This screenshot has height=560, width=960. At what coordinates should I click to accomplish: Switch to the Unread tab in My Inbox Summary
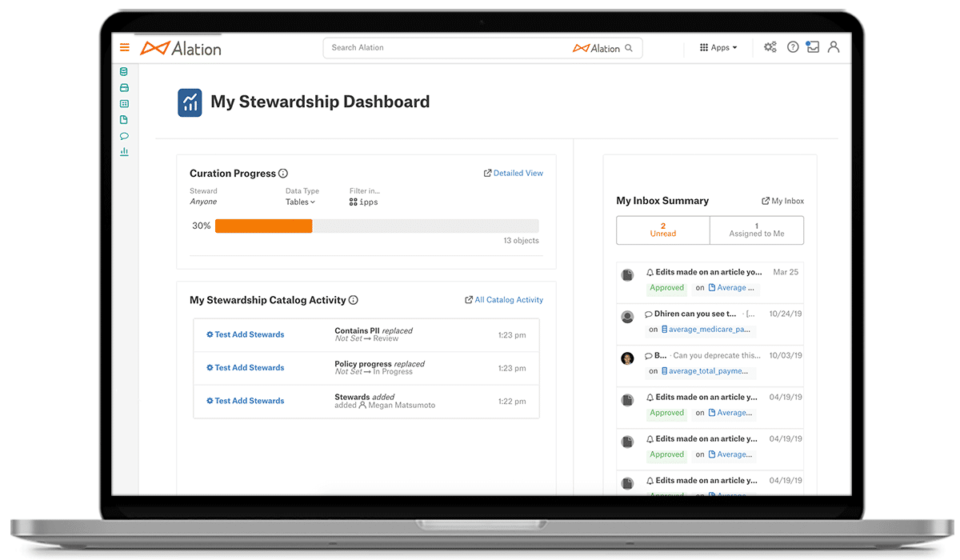point(662,230)
